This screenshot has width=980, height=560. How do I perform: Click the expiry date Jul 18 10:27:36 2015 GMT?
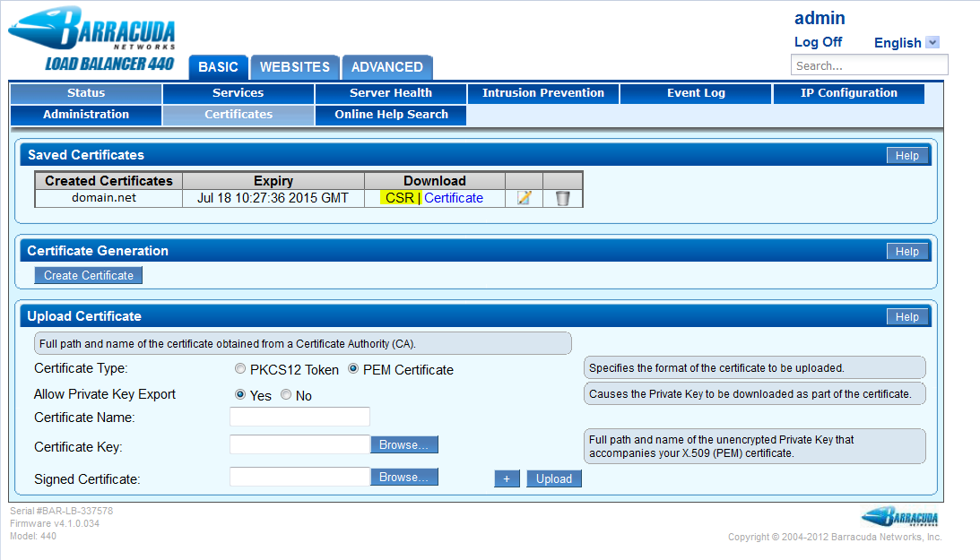pyautogui.click(x=273, y=198)
